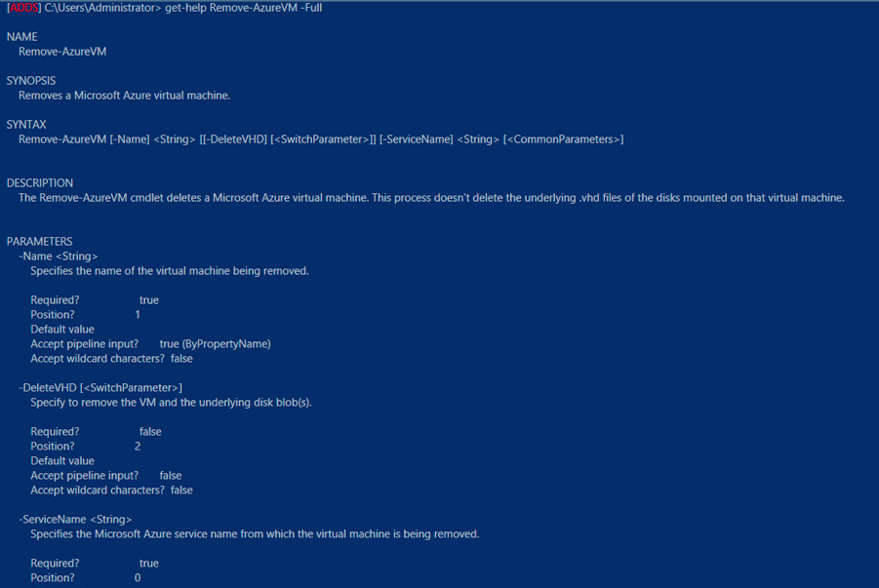The image size is (879, 588).
Task: Click the ServiceName description about Azure service name
Action: coord(255,534)
